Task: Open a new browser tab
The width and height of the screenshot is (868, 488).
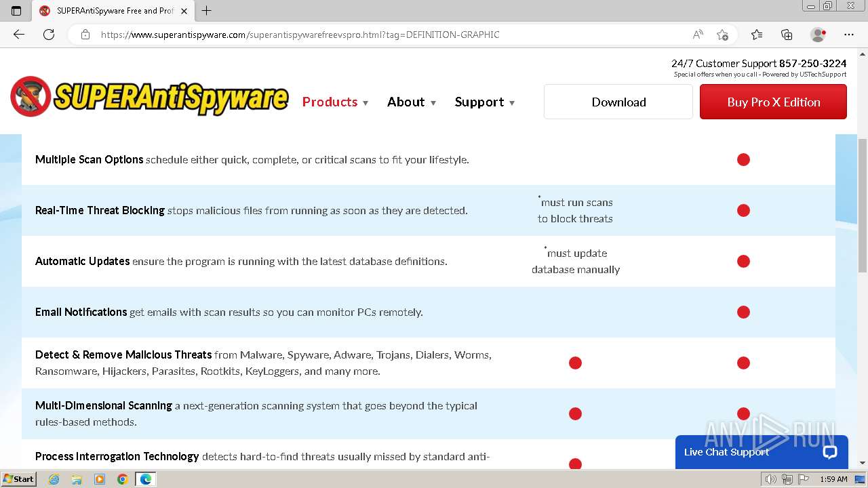Action: pos(207,11)
